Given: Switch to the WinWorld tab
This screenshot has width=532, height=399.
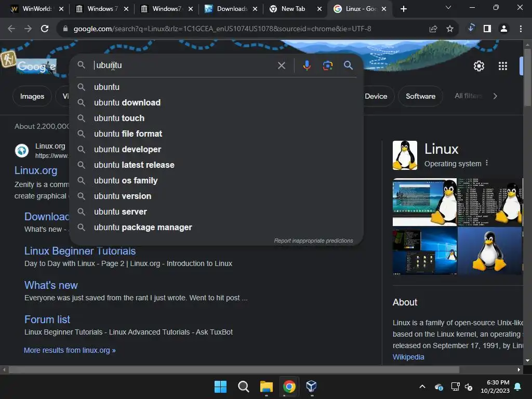Looking at the screenshot, I should point(32,9).
